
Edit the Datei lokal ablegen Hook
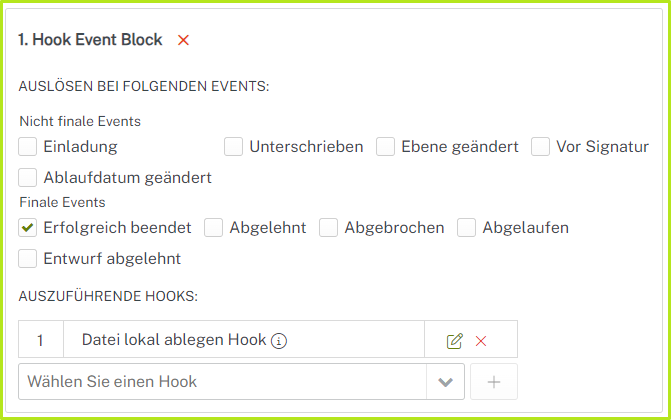pyautogui.click(x=455, y=340)
